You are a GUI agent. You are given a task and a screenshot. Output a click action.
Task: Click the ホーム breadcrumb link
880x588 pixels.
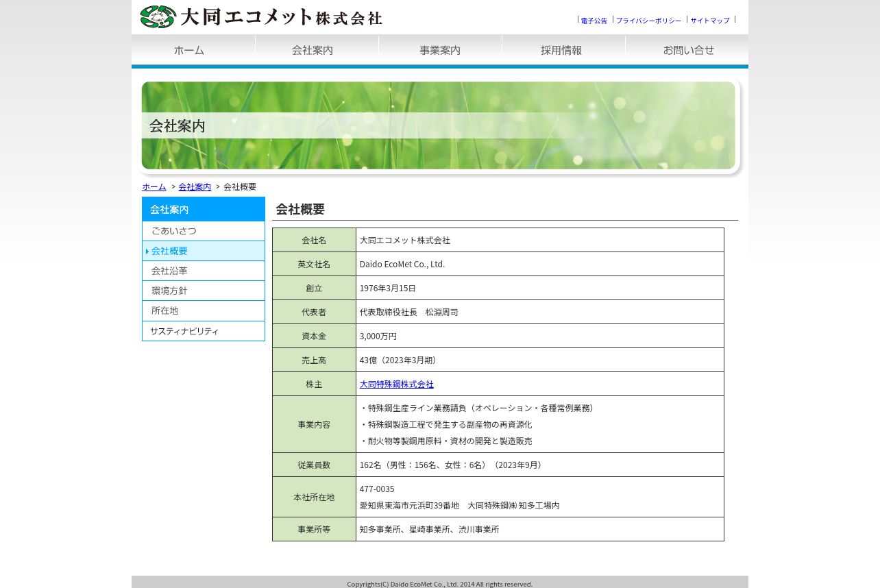[154, 187]
